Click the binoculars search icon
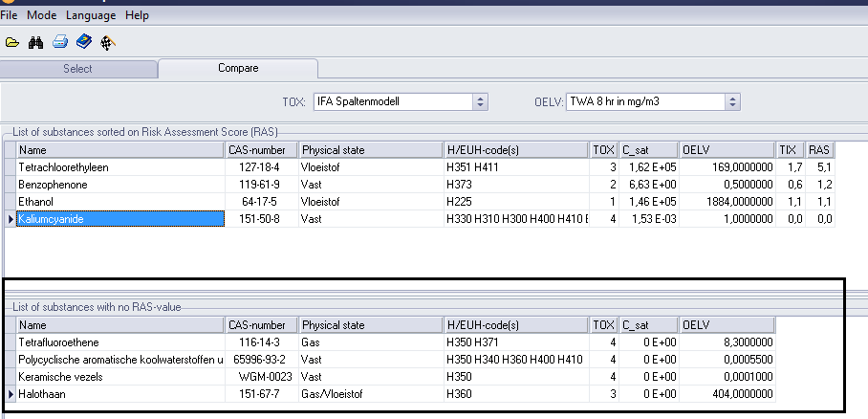This screenshot has width=868, height=419. coord(36,42)
